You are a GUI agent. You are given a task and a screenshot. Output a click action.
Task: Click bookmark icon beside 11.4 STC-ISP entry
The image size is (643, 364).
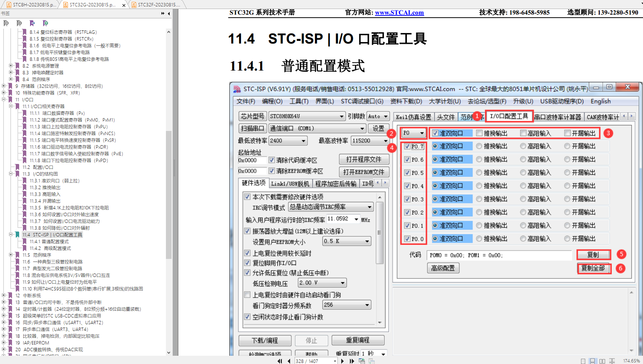(17, 235)
